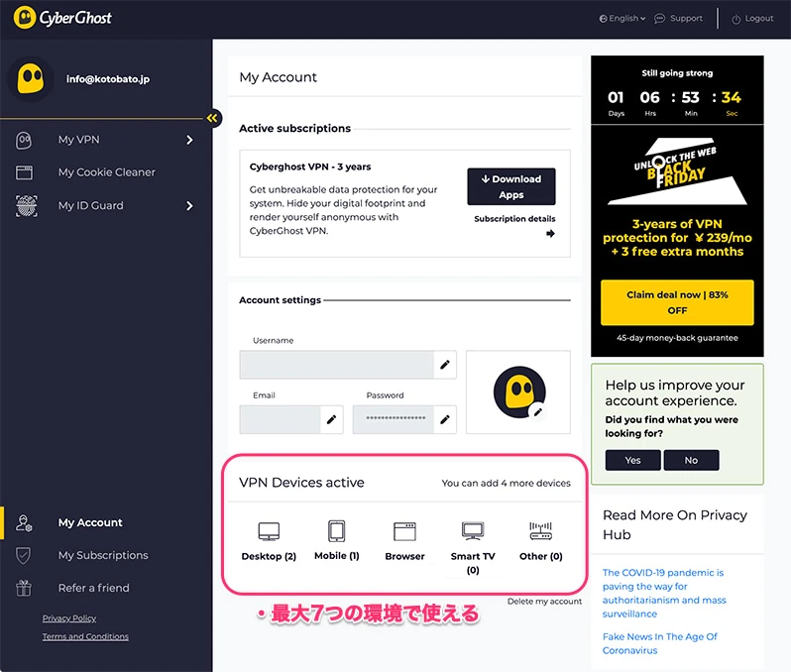791x672 pixels.
Task: Collapse the sidebar with double chevron
Action: (213, 119)
